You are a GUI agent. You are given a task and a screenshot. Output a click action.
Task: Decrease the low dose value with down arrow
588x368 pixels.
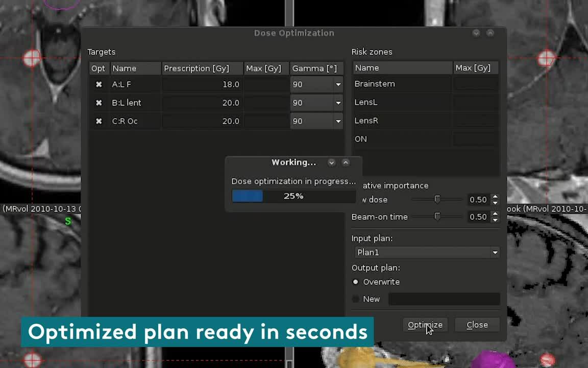coord(496,203)
